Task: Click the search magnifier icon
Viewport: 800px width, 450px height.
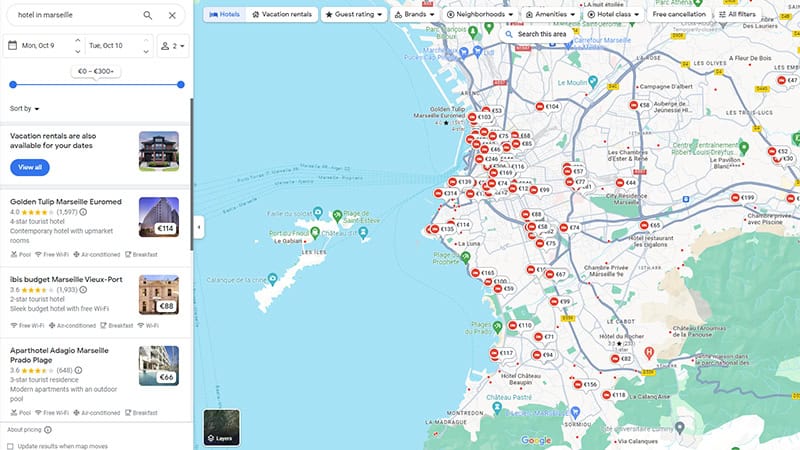Action: pyautogui.click(x=148, y=15)
